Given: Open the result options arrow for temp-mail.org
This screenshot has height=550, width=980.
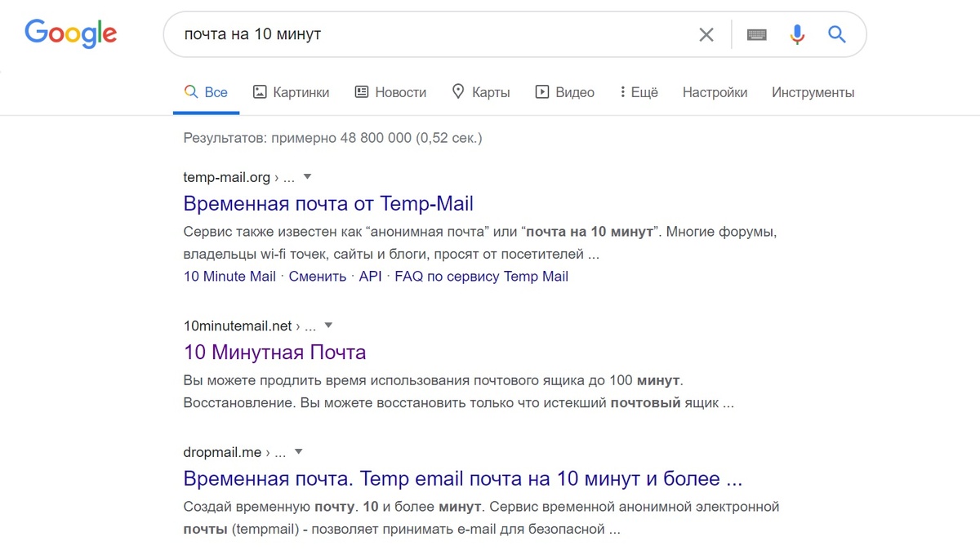Looking at the screenshot, I should point(306,175).
